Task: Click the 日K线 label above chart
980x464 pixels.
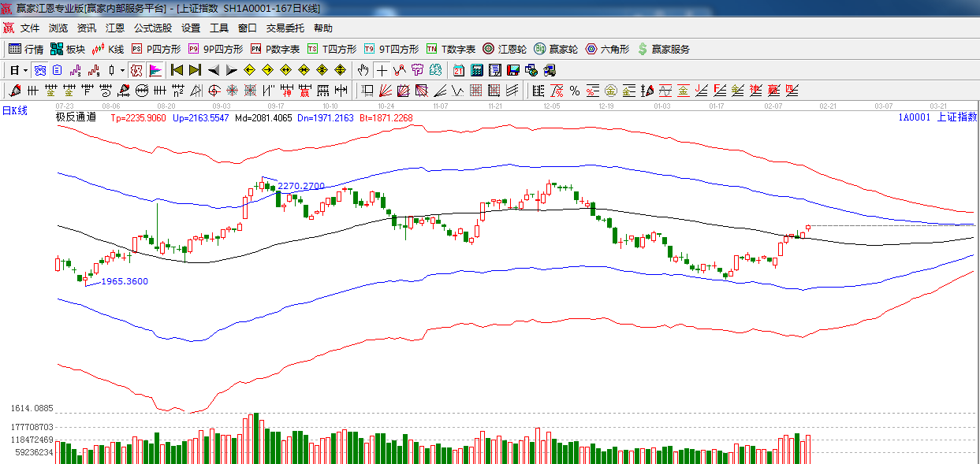Action: click(14, 111)
